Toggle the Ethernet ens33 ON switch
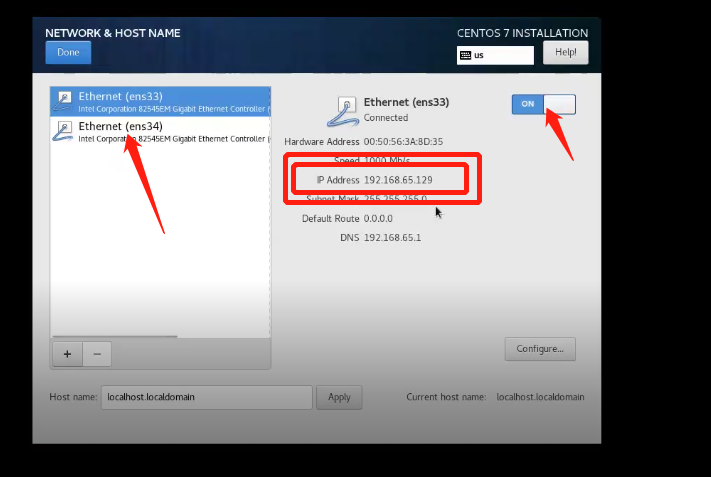Viewport: 711px width, 477px height. (x=544, y=104)
